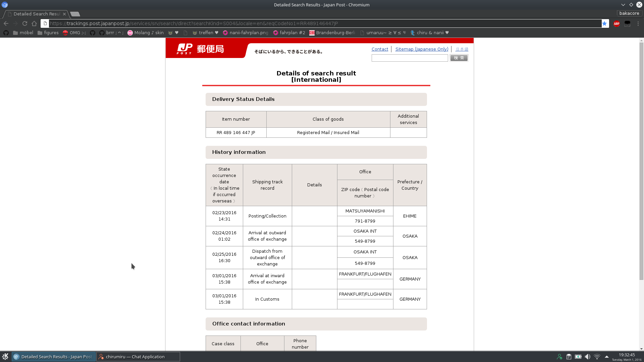Reload the Japan Post tracking page

(x=25, y=23)
